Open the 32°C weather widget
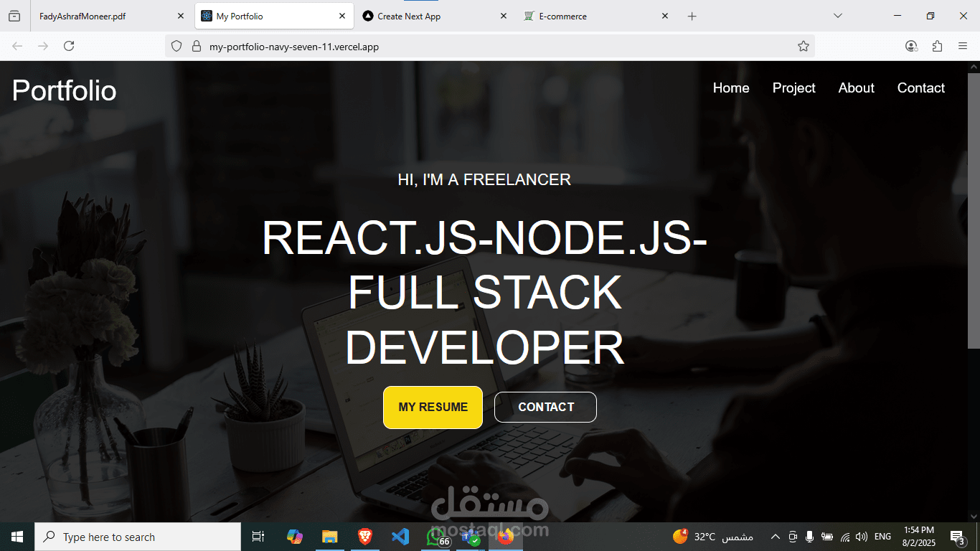Image resolution: width=980 pixels, height=551 pixels. point(713,537)
